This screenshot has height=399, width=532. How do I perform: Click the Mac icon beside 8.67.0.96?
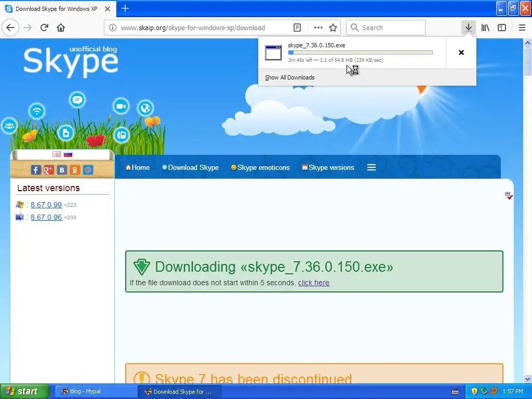click(20, 217)
